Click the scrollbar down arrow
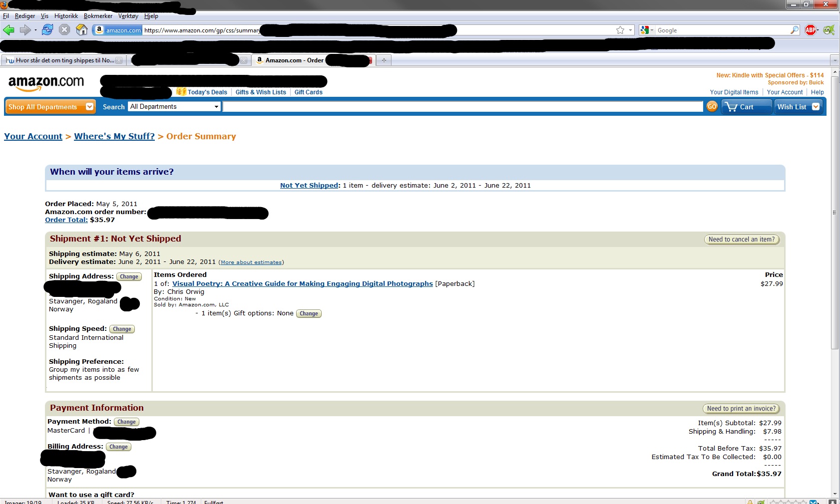The image size is (840, 504). (835, 494)
